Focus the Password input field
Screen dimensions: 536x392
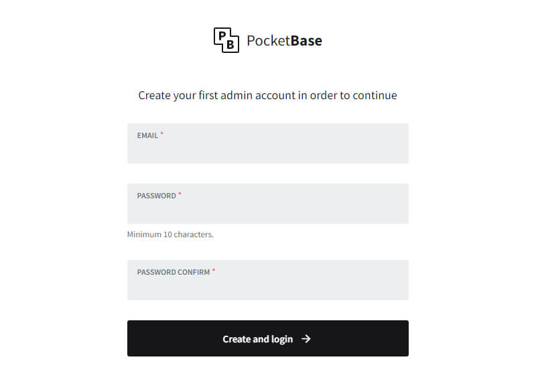point(267,204)
